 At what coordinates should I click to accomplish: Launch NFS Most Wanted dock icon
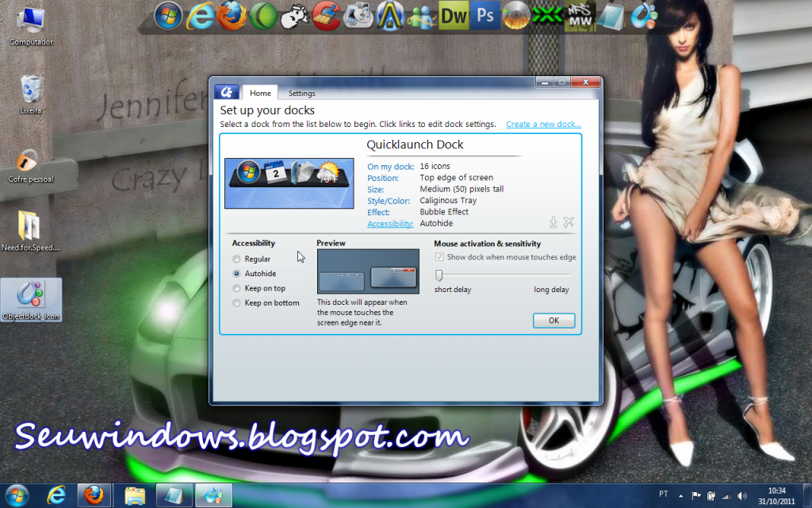click(x=580, y=15)
